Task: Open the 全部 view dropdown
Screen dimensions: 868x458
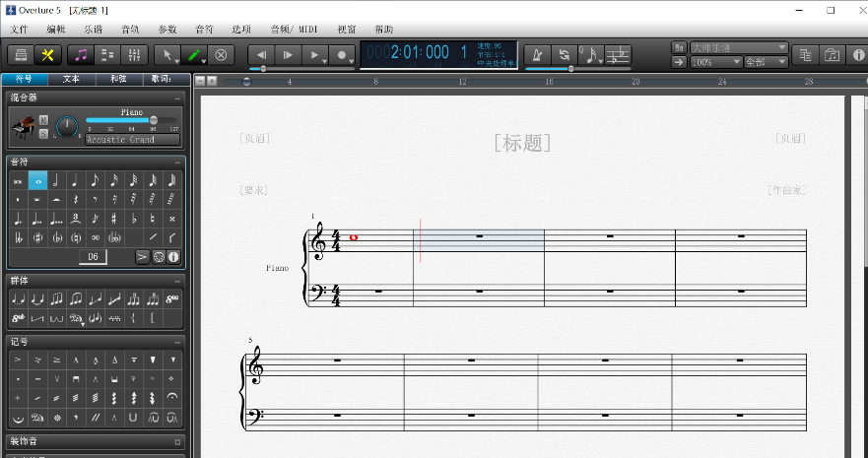Action: pos(766,62)
